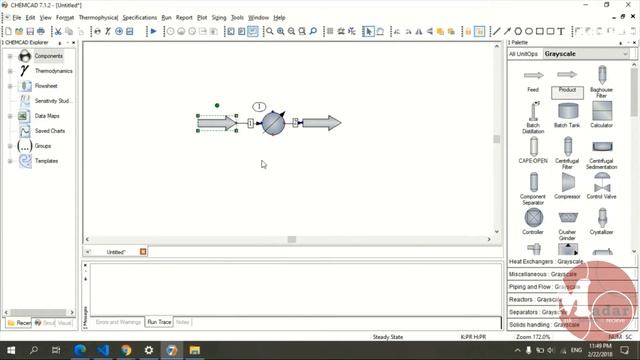Pick the Feed arrow unit in palette
Viewport: 640px width, 360px height.
[x=533, y=81]
